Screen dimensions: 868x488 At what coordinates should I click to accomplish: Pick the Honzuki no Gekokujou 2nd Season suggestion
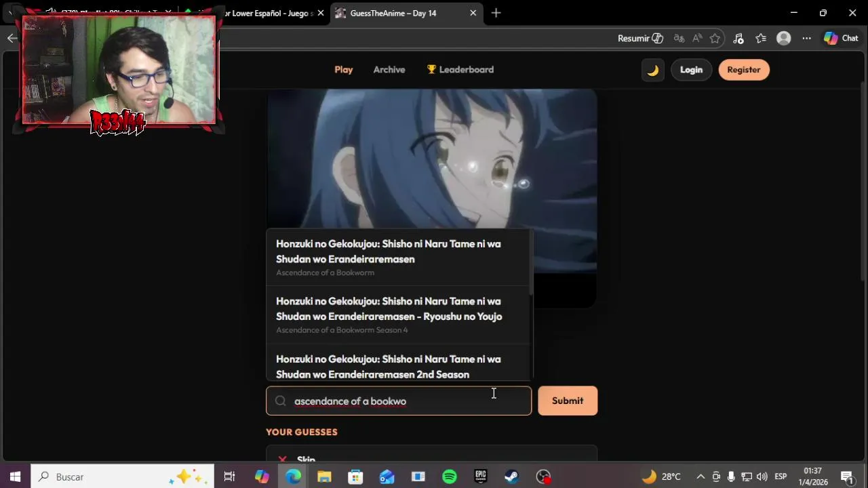pos(397,363)
